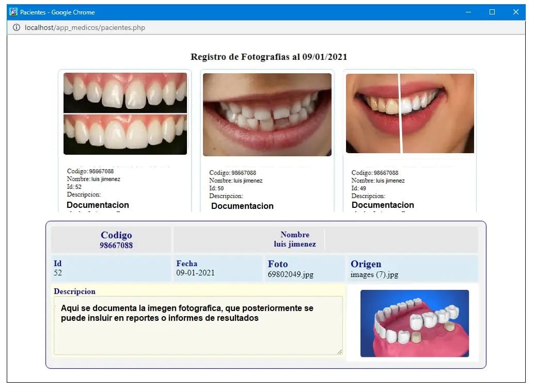The width and height of the screenshot is (534, 392).
Task: Click the 'Documentacion' description of card Id 49
Action: [383, 205]
